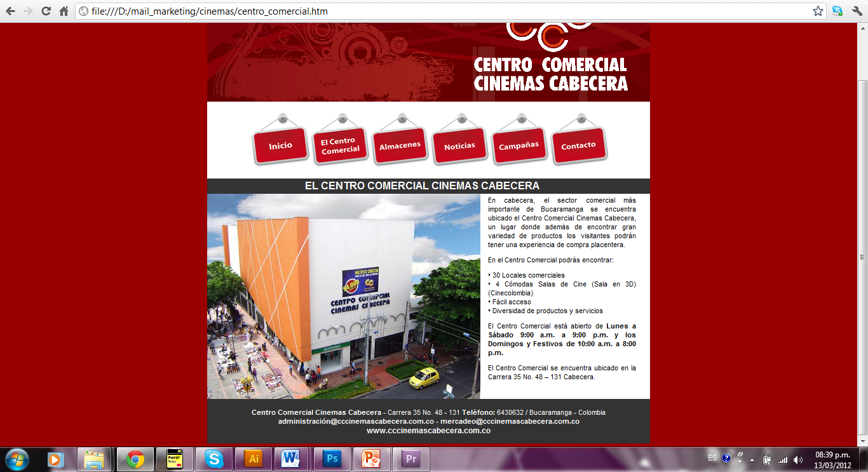The image size is (868, 472).
Task: Go back with the browser back arrow
Action: click(10, 11)
